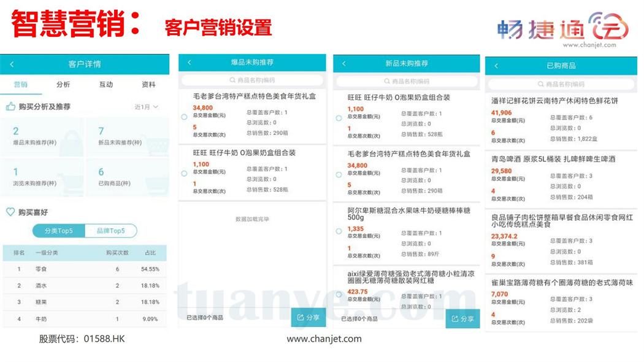The image size is (644, 362).
Task: Go back from 爆品未购推荐 screen
Action: [x=190, y=63]
